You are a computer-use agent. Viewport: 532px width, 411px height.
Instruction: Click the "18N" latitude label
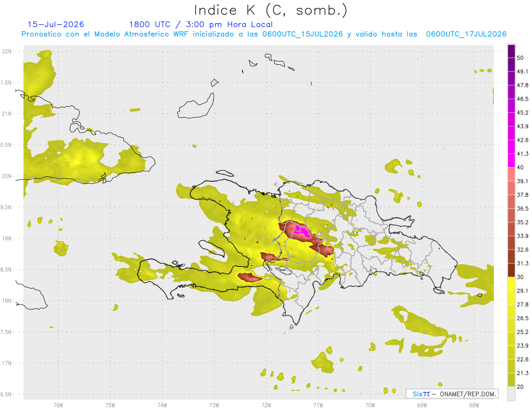(x=7, y=301)
